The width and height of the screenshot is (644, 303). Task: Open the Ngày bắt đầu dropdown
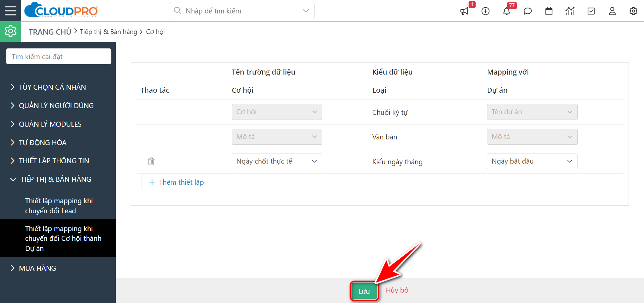click(x=532, y=161)
